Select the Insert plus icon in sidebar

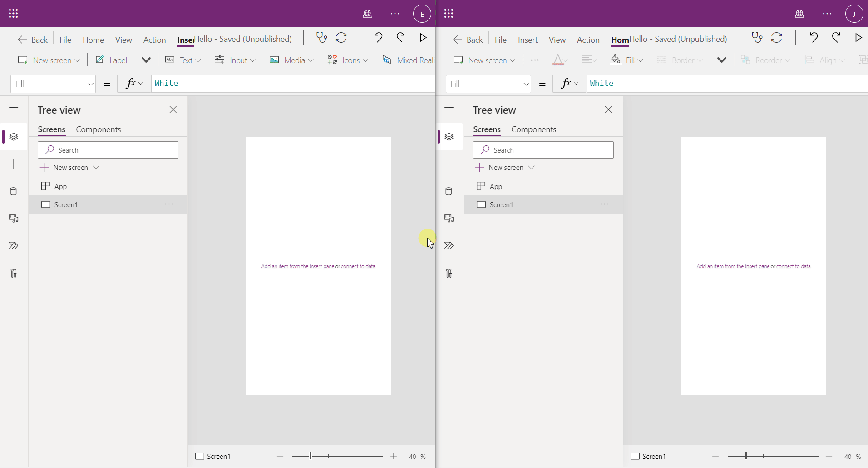pos(14,164)
